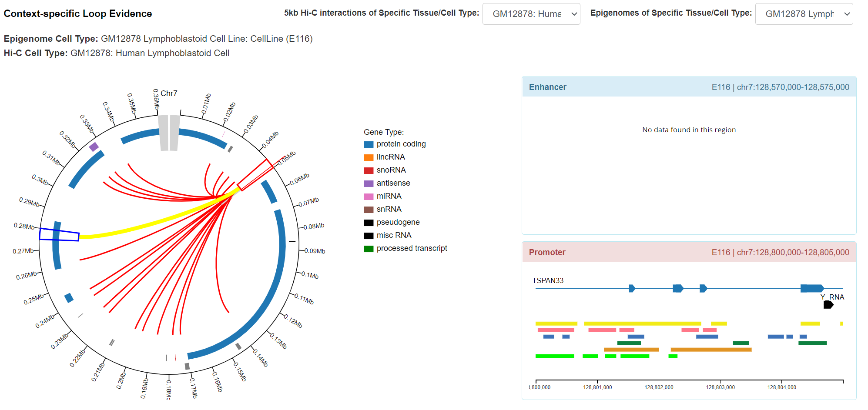Click the TSPAN33 gene label
The width and height of the screenshot is (868, 410).
[548, 281]
